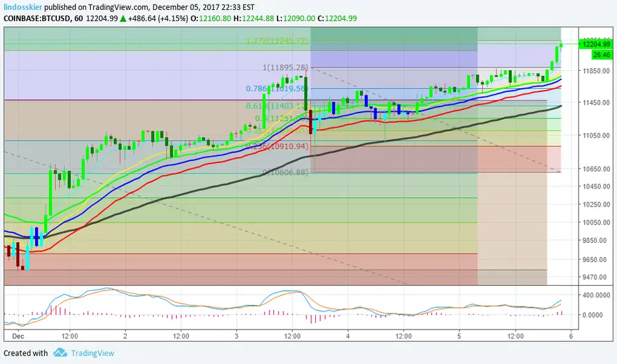Click the 9850.00 price axis label
Image resolution: width=617 pixels, height=364 pixels.
[594, 240]
